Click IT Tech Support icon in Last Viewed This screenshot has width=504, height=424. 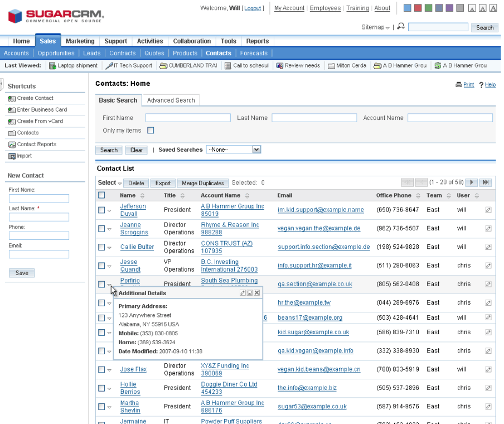pos(109,66)
